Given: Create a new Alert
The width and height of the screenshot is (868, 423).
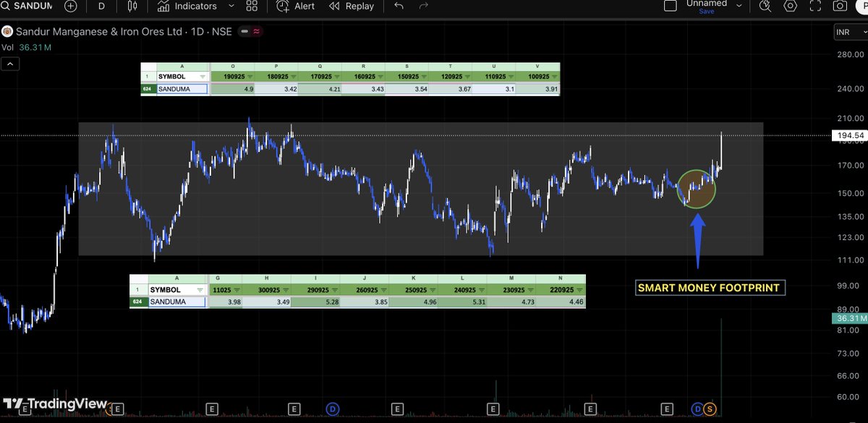Looking at the screenshot, I should 295,6.
